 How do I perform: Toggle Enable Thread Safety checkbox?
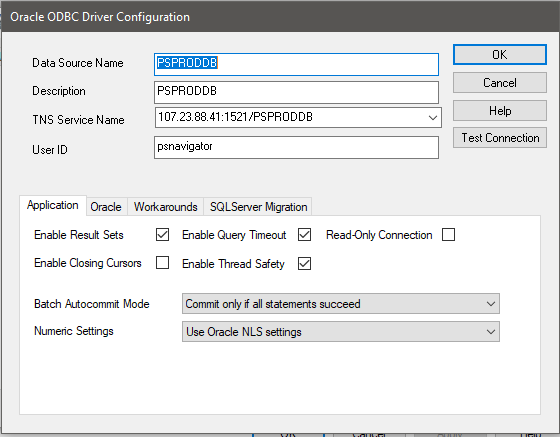pyautogui.click(x=304, y=264)
